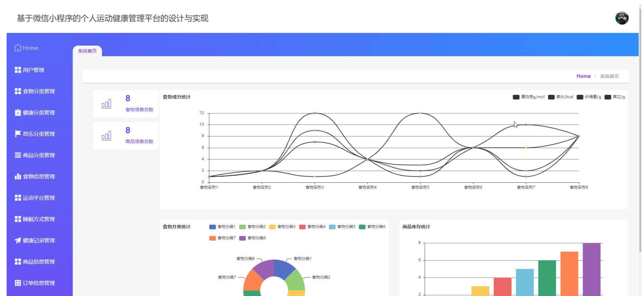Click the 食物成分统计 chart title
This screenshot has height=296, width=644.
tap(177, 97)
